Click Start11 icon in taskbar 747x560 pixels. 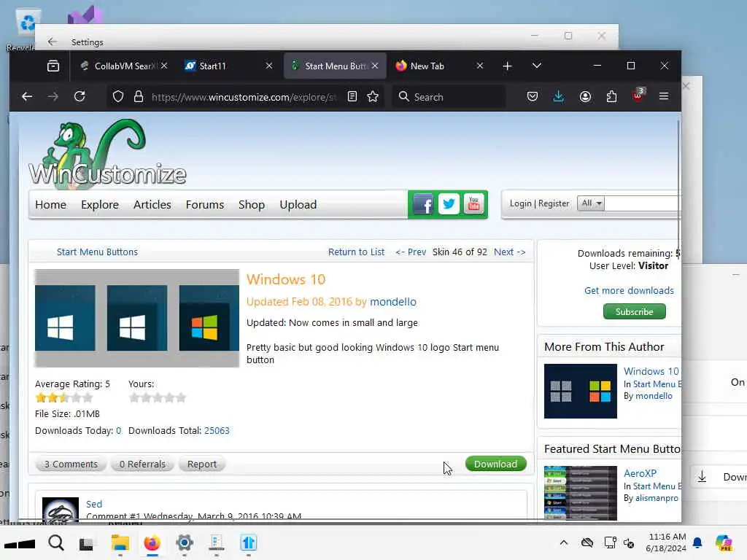point(249,542)
